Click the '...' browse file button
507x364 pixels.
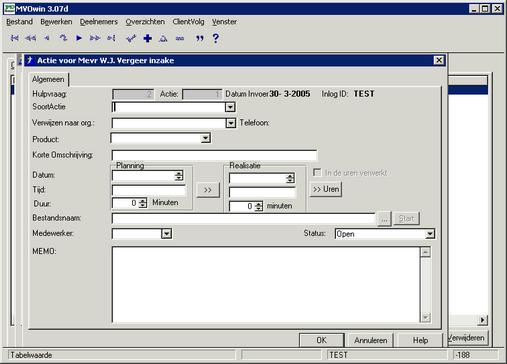[384, 219]
